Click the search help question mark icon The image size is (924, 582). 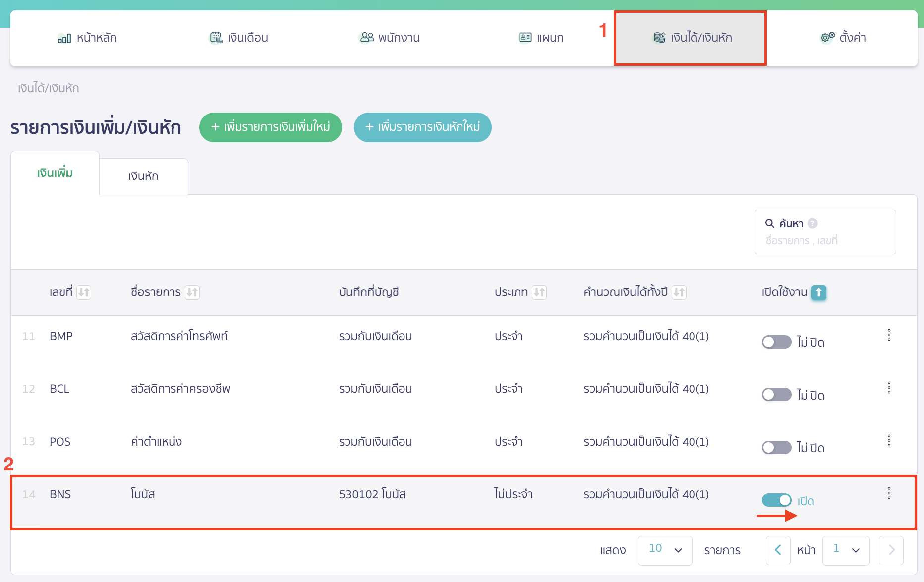812,224
